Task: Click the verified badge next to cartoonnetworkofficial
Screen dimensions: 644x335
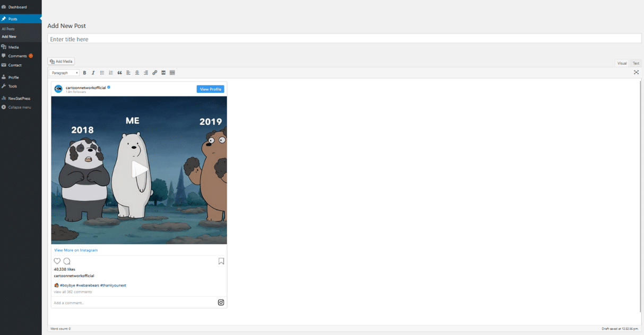Action: (x=109, y=87)
